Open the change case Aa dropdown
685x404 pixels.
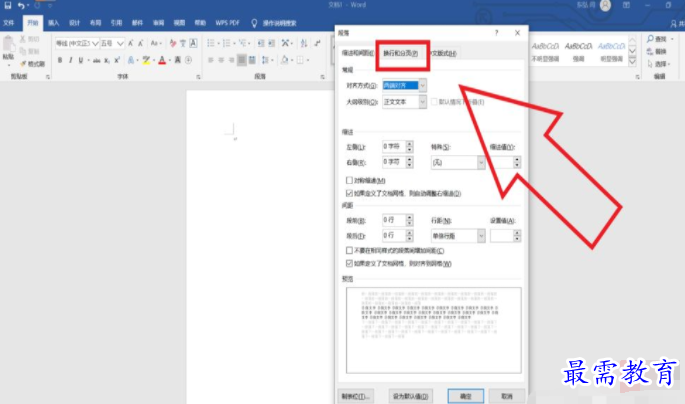pos(156,43)
